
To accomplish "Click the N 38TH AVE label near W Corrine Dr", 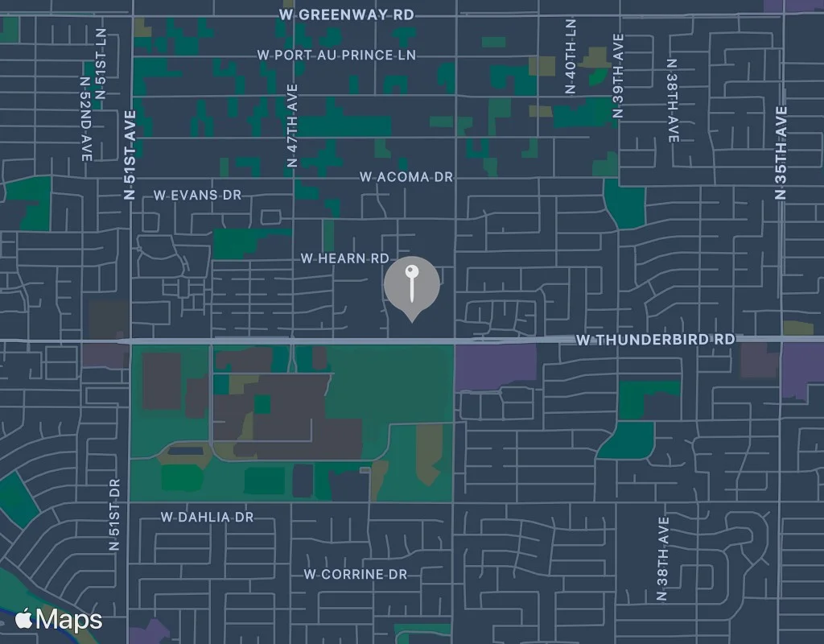I will click(x=662, y=559).
